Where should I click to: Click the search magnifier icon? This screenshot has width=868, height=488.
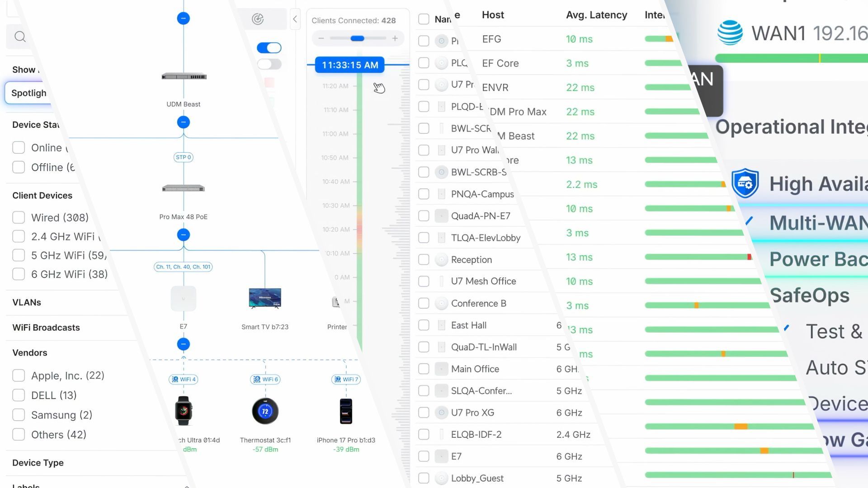pyautogui.click(x=20, y=37)
